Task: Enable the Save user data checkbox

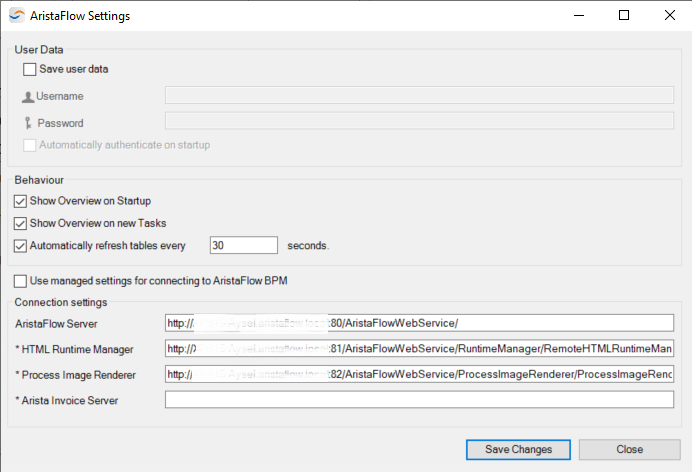Action: pos(30,69)
